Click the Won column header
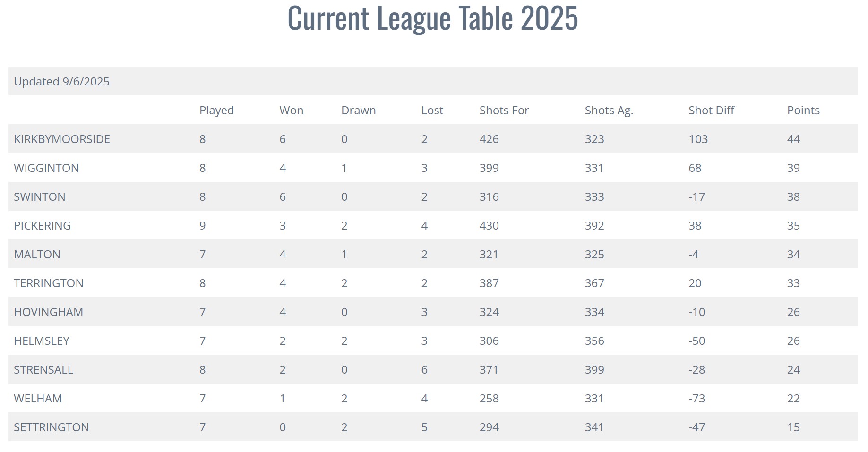This screenshot has width=868, height=452. pos(291,111)
